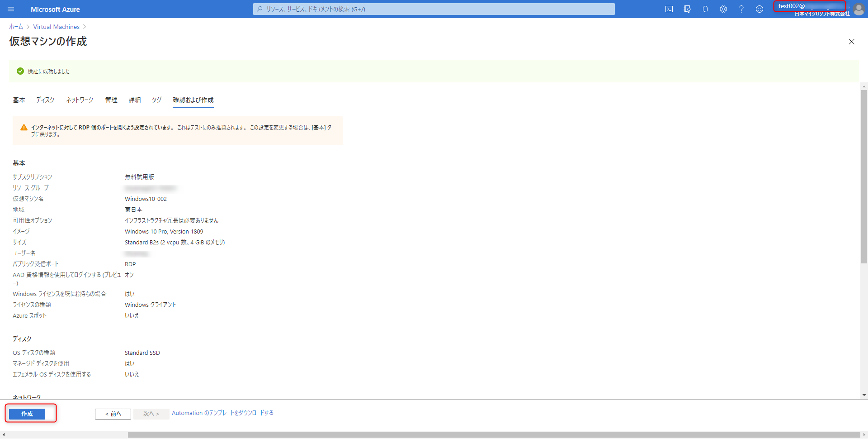This screenshot has width=868, height=439.
Task: Open the help question mark
Action: (741, 9)
